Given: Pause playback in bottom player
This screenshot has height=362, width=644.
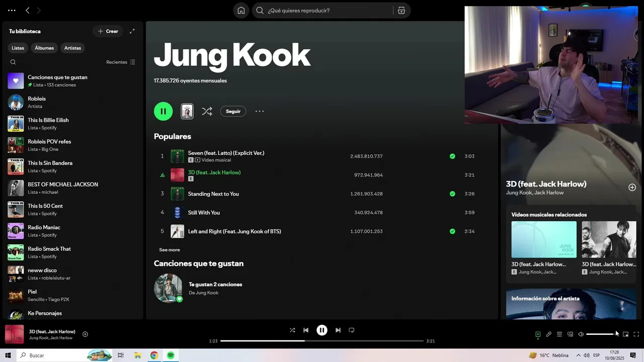Looking at the screenshot, I should pyautogui.click(x=322, y=330).
